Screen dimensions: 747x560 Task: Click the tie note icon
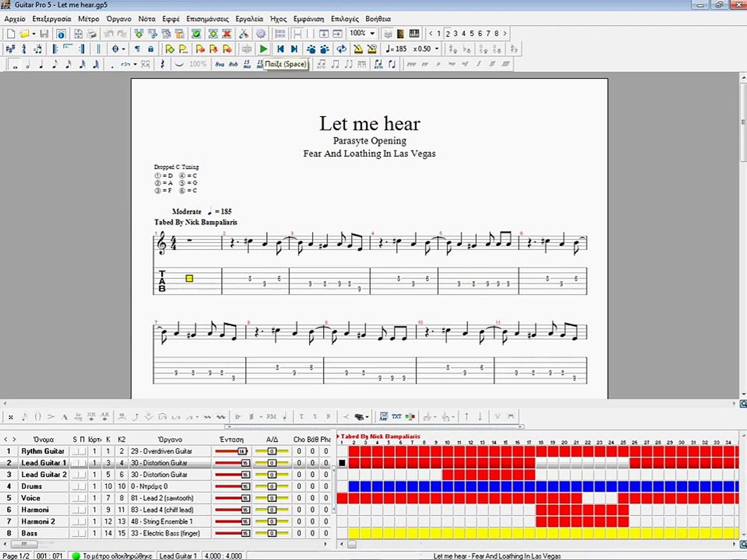(179, 64)
